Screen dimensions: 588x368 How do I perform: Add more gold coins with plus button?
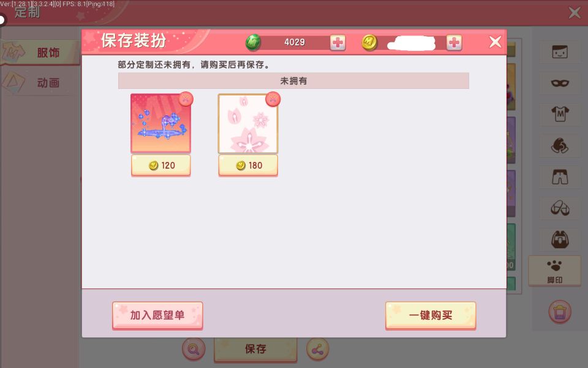coord(454,42)
